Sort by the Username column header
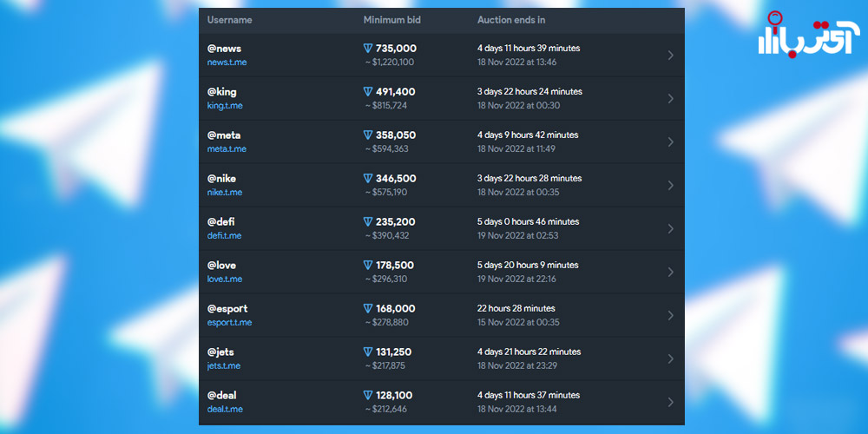Viewport: 868px width, 434px height. pos(230,20)
